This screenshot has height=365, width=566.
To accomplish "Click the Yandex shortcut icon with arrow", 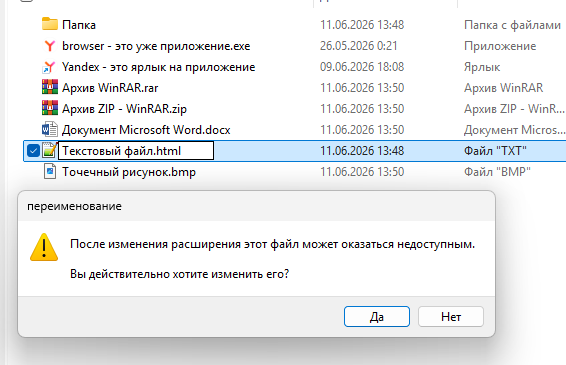I will pyautogui.click(x=49, y=67).
